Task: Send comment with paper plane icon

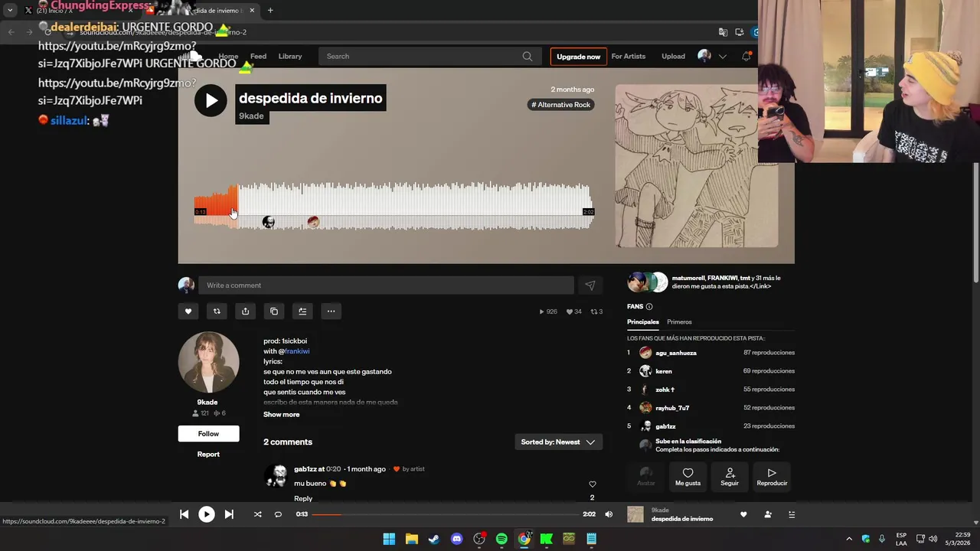Action: click(590, 285)
